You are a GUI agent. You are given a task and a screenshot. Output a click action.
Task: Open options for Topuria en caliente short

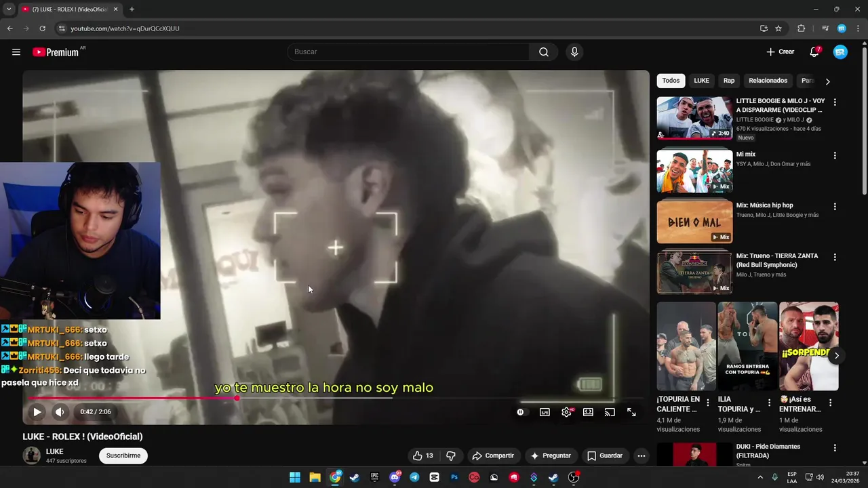point(708,403)
